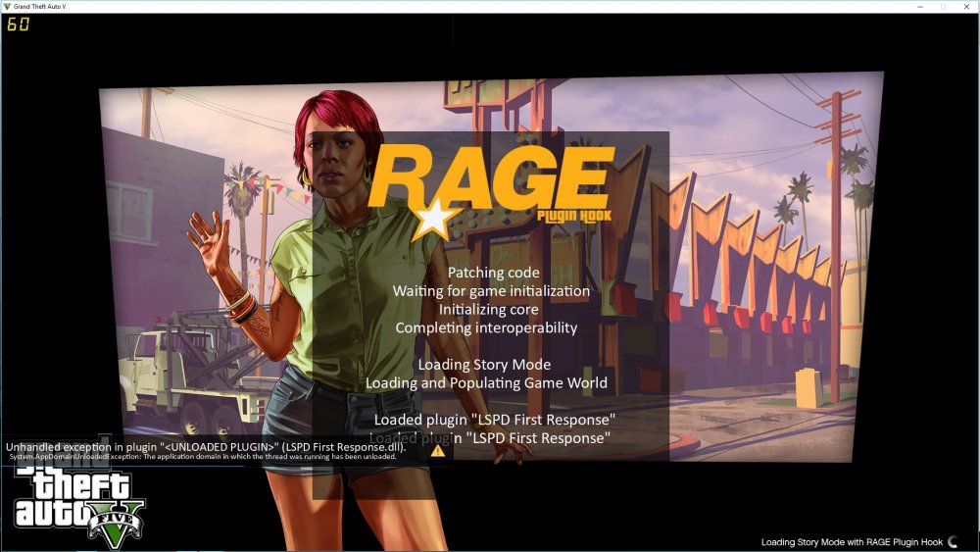Close the Grand Theft Auto V window
This screenshot has width=980, height=552.
coord(966,6)
